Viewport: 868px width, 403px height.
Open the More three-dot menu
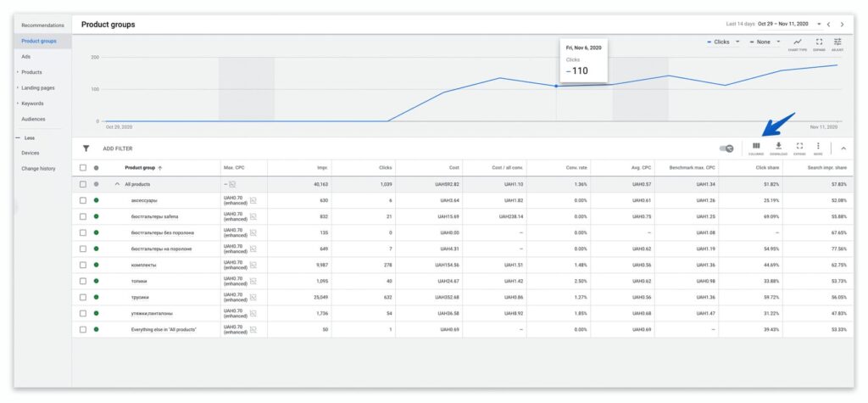[818, 148]
